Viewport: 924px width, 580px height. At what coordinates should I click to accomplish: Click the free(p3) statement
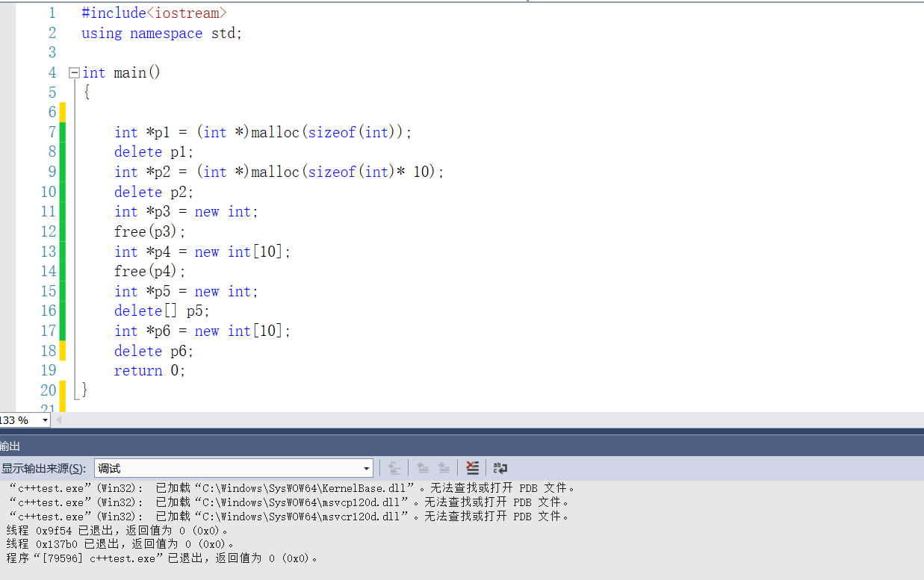149,231
